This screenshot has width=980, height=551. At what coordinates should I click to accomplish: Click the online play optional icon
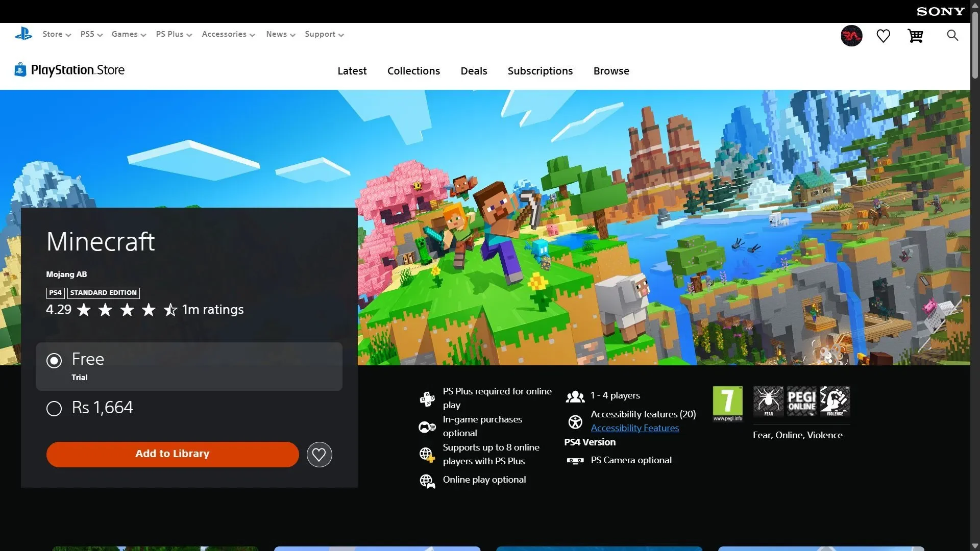point(427,481)
